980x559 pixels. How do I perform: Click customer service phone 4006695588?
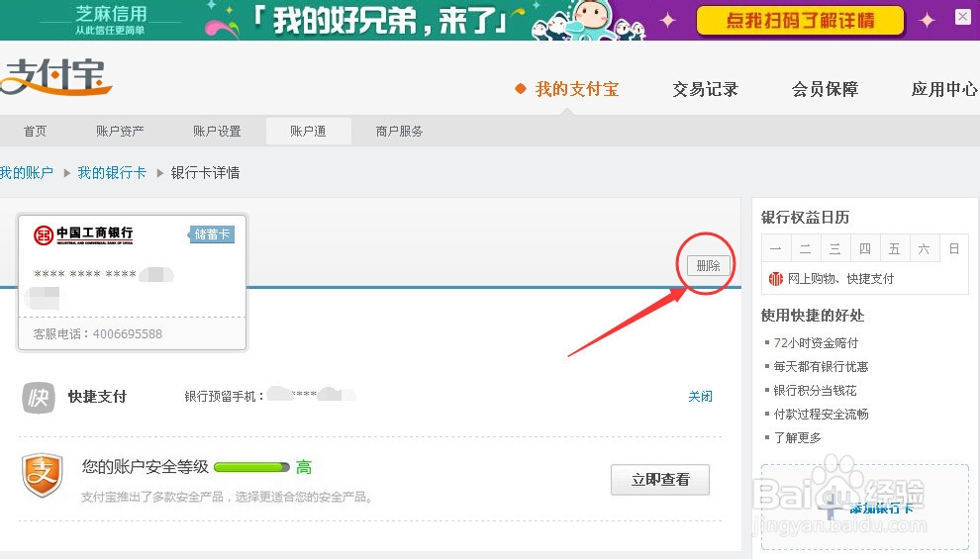point(128,334)
